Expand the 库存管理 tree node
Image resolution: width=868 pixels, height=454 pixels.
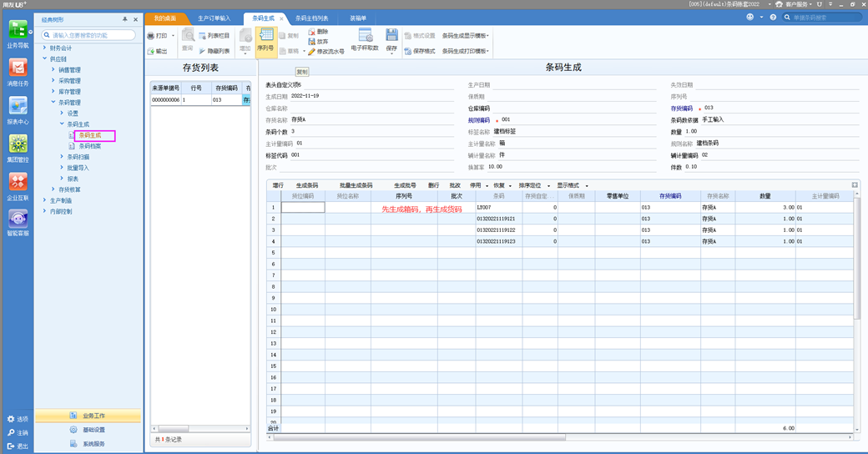pos(53,91)
